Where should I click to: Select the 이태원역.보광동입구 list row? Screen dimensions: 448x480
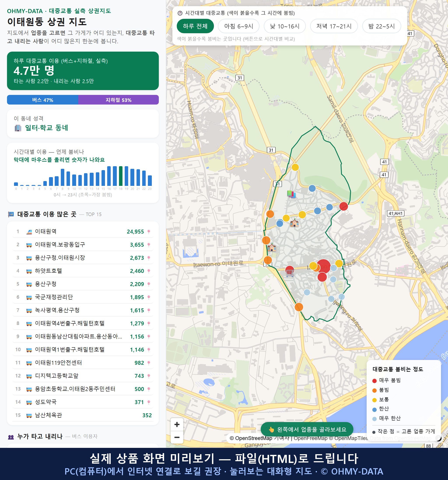point(83,244)
